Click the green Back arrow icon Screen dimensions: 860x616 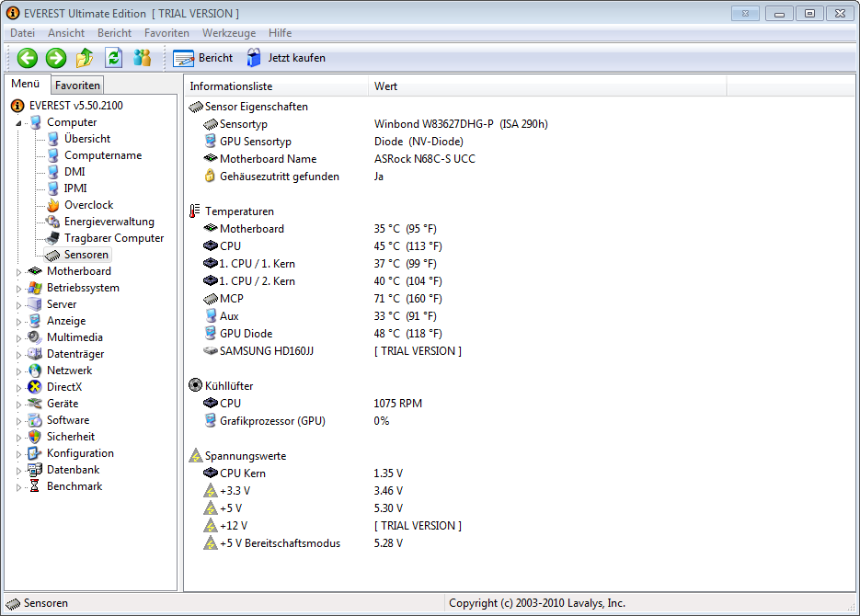point(28,58)
